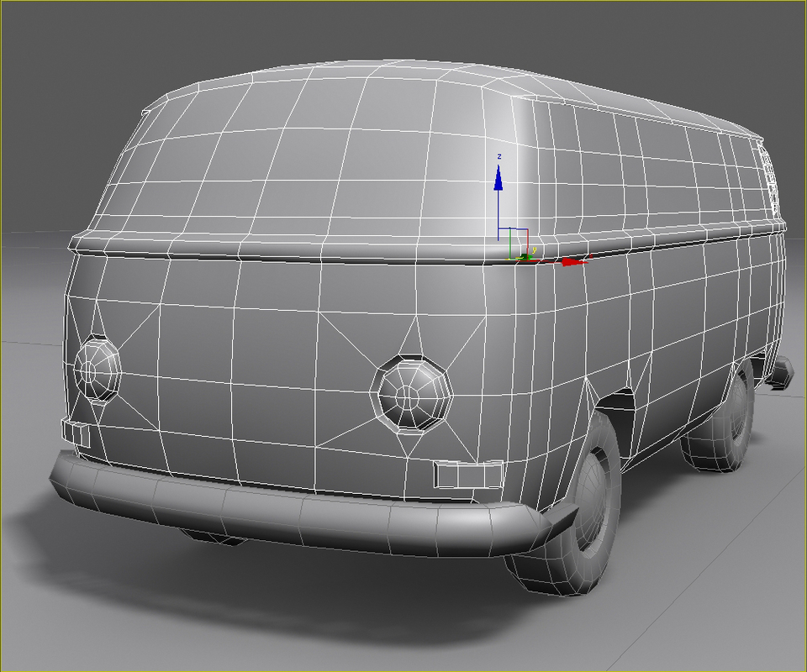The height and width of the screenshot is (672, 807).
Task: Click the blue Z letter above the gizmo
Action: point(499,156)
